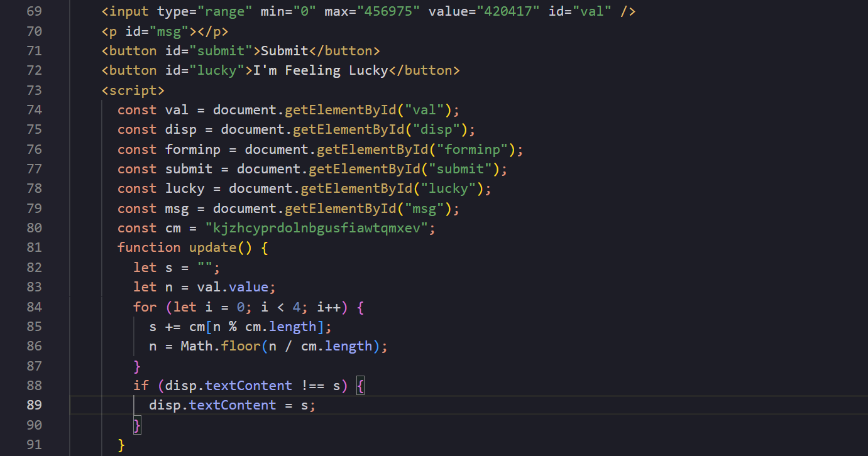Click line number 84 beside the for loop
The height and width of the screenshot is (456, 868).
pyautogui.click(x=35, y=307)
